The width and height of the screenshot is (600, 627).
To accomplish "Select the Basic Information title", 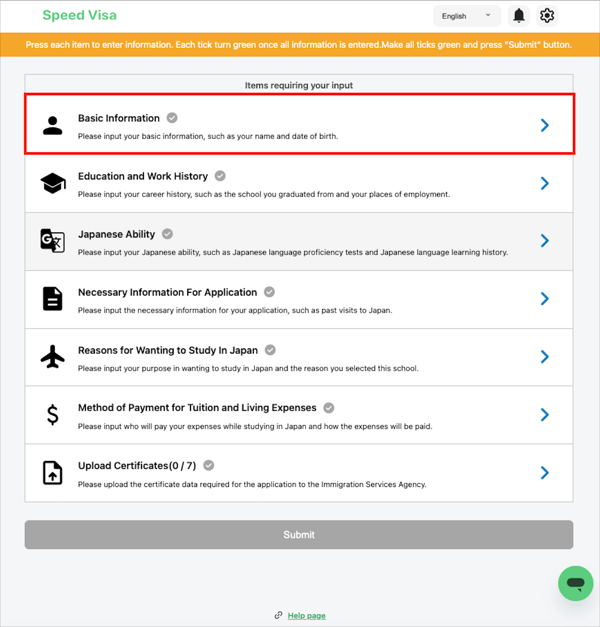I will [119, 118].
